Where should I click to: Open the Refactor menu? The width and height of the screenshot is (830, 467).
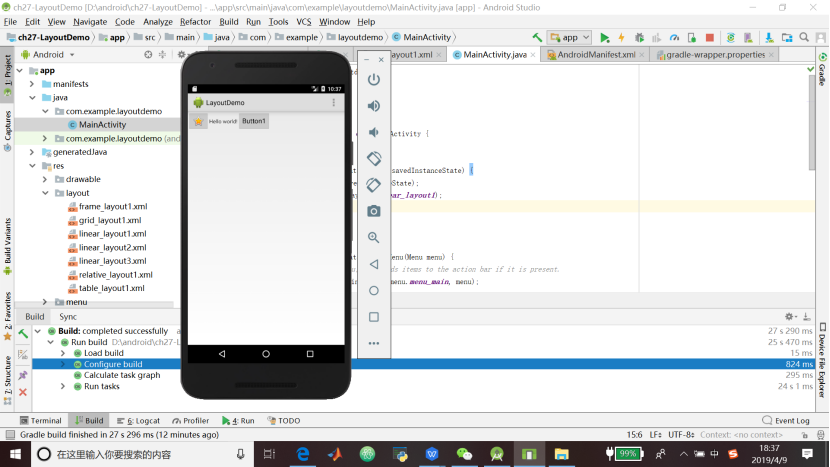click(x=195, y=21)
